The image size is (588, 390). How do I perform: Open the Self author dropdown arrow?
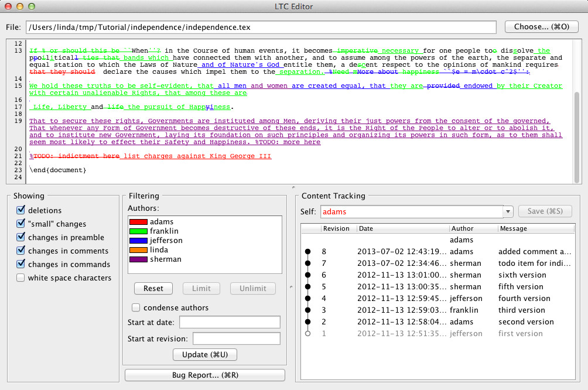508,211
